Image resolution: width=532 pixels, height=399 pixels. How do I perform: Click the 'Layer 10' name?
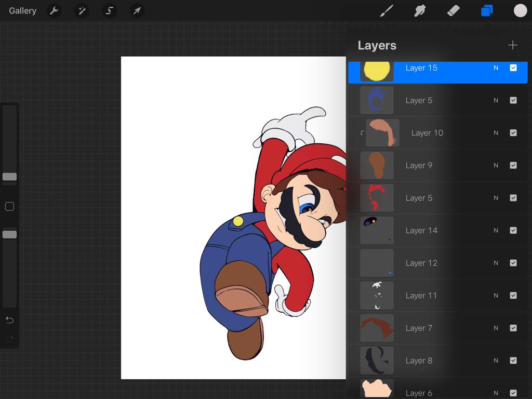[427, 133]
